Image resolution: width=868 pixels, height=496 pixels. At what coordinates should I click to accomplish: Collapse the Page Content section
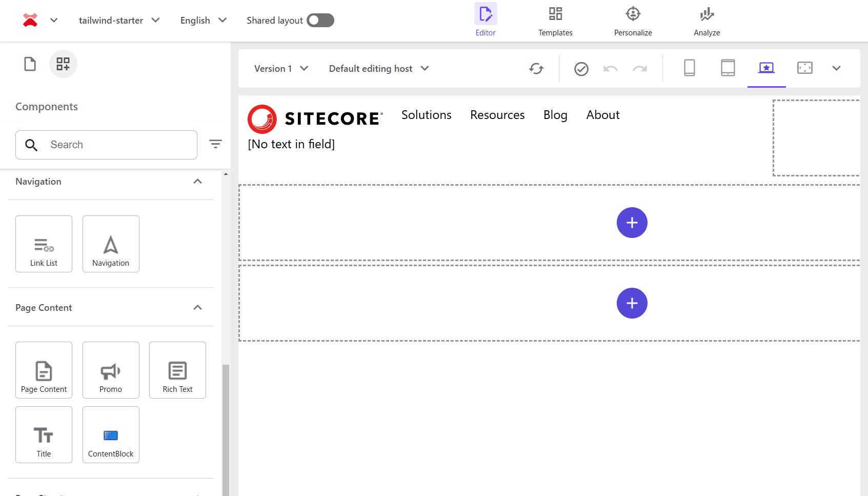point(197,308)
